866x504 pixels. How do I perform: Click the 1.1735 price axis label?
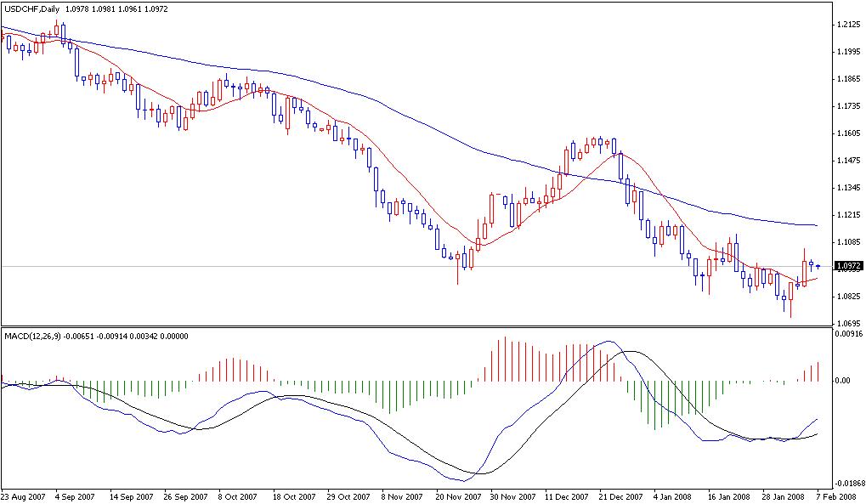point(849,106)
